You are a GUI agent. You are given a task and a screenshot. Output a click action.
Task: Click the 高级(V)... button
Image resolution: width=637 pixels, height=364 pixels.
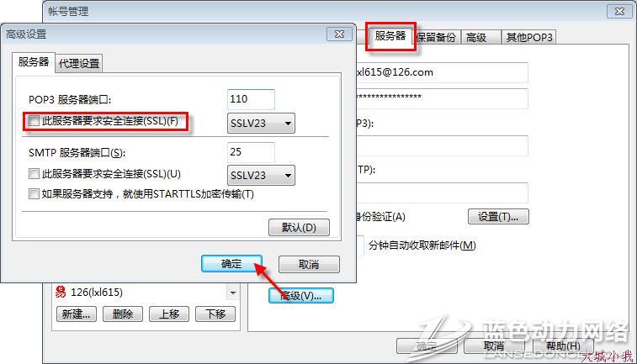coord(300,295)
